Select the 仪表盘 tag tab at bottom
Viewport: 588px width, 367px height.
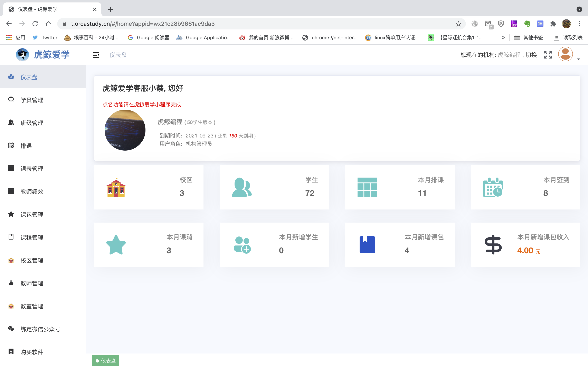coord(105,361)
